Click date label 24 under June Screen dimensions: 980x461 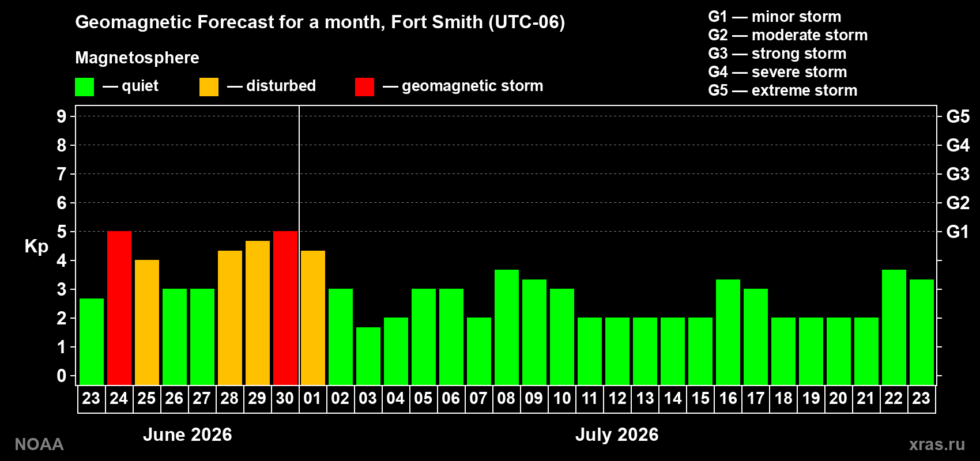point(119,399)
